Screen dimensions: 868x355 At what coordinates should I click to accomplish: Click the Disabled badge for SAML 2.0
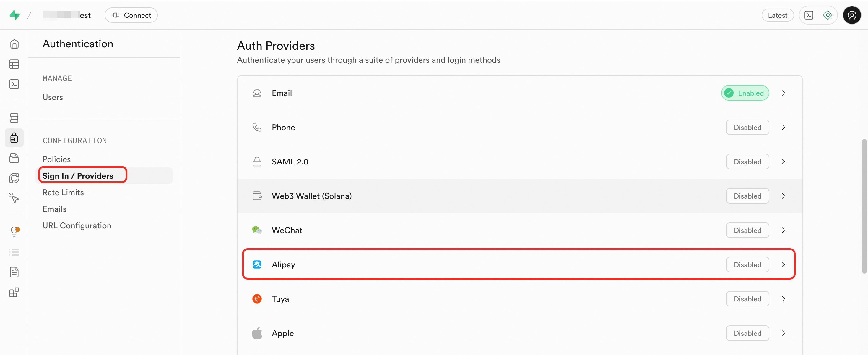click(747, 162)
